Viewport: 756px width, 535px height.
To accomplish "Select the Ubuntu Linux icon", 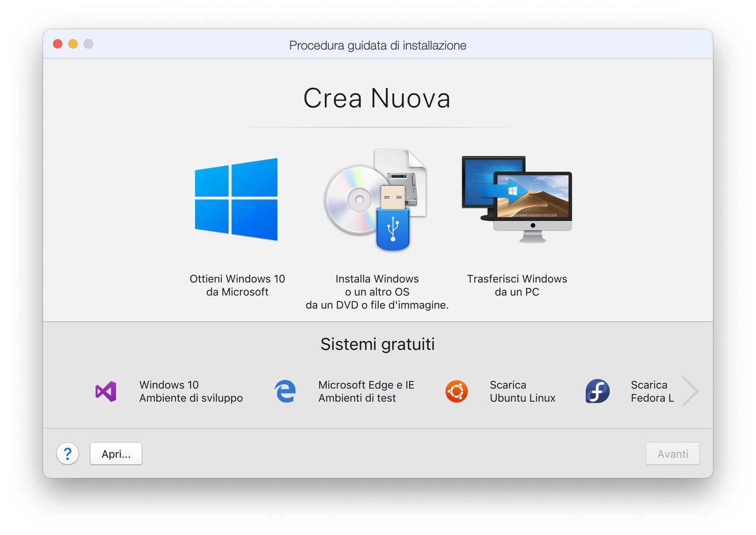I will pyautogui.click(x=456, y=391).
